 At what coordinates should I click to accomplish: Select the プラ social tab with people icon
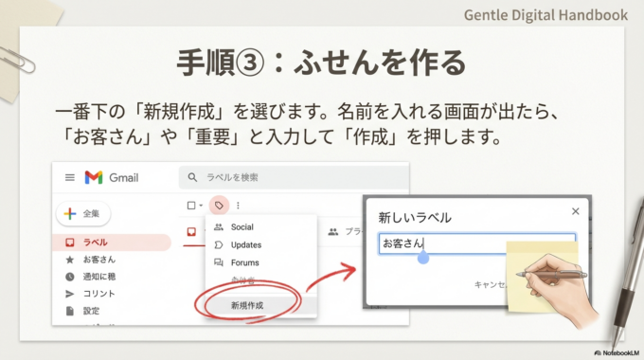pos(345,232)
